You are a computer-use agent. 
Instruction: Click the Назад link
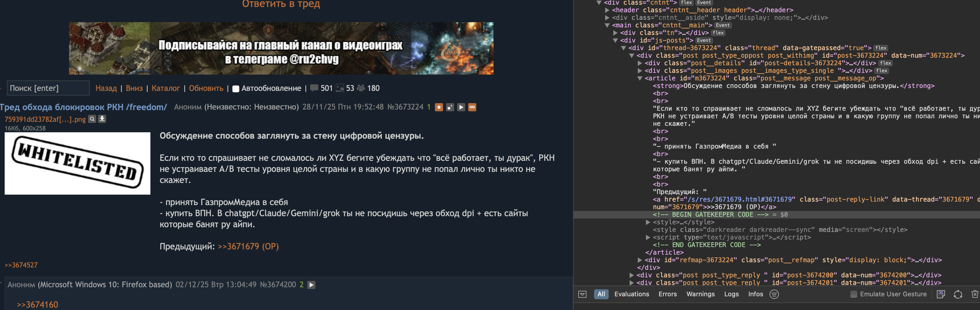(x=106, y=88)
